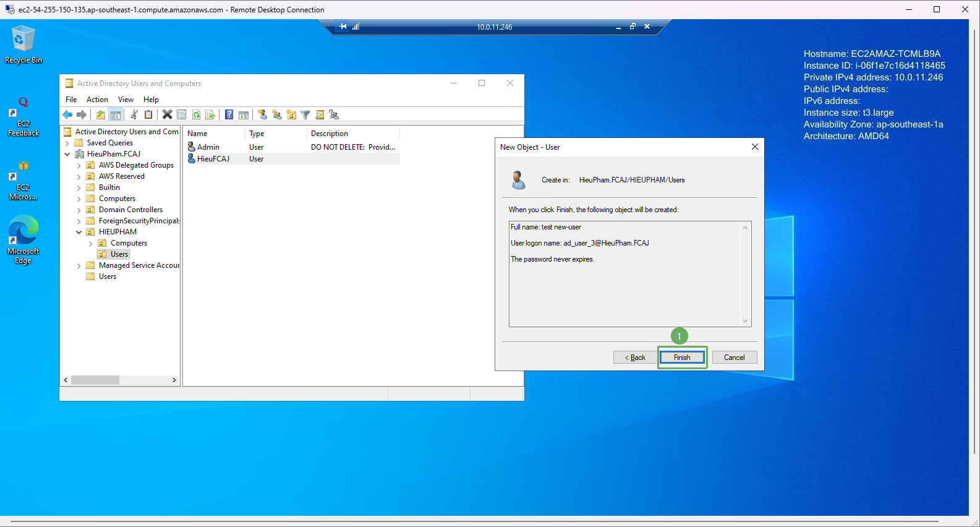This screenshot has width=980, height=527.
Task: Click the Up one level folder icon
Action: pyautogui.click(x=101, y=114)
